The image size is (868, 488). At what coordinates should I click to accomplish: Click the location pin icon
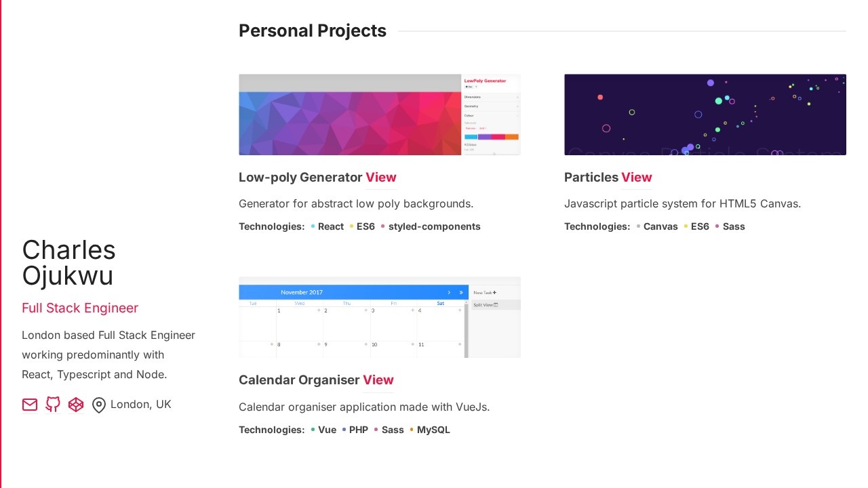point(99,405)
